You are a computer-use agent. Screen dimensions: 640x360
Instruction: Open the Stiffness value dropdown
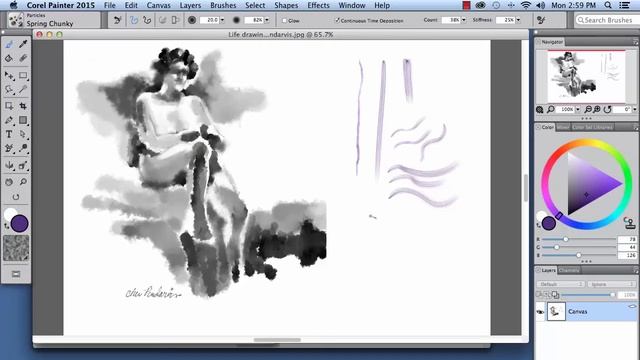(x=518, y=20)
